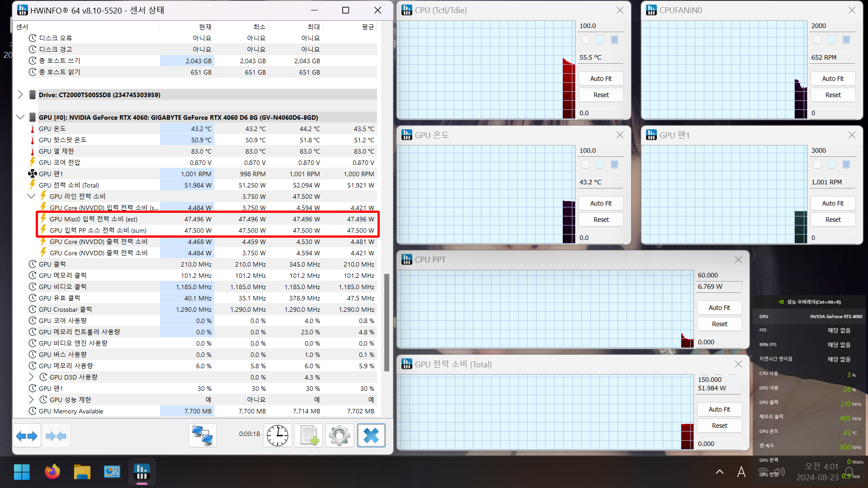Viewport: 868px width, 488px height.
Task: Click the 최대 column header
Action: tap(313, 27)
